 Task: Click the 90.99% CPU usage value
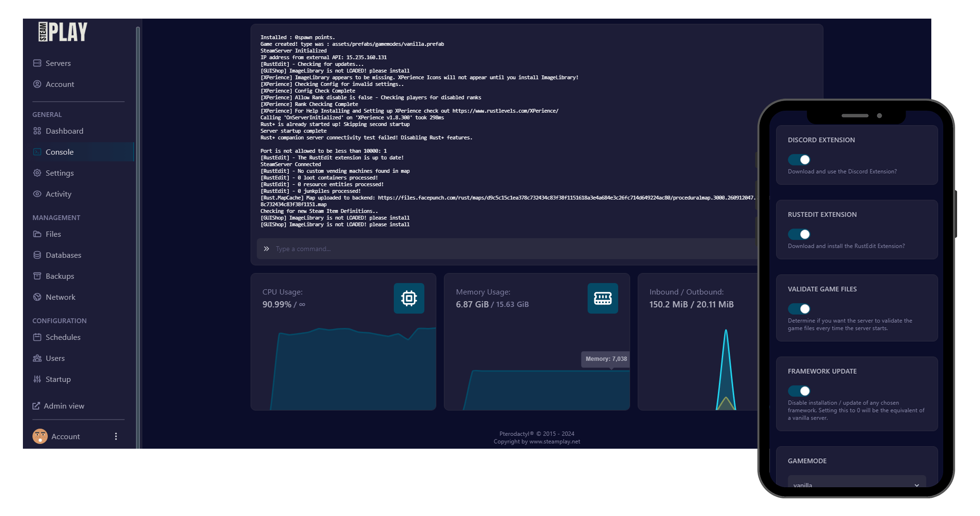pyautogui.click(x=277, y=305)
